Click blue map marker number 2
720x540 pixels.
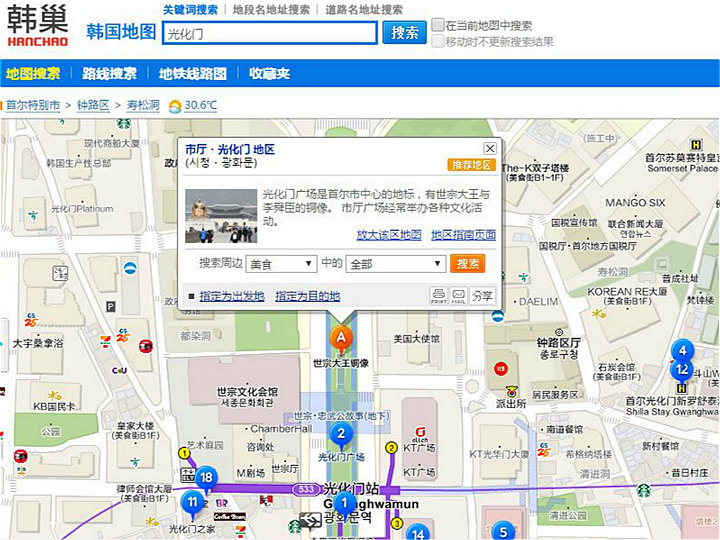click(341, 435)
